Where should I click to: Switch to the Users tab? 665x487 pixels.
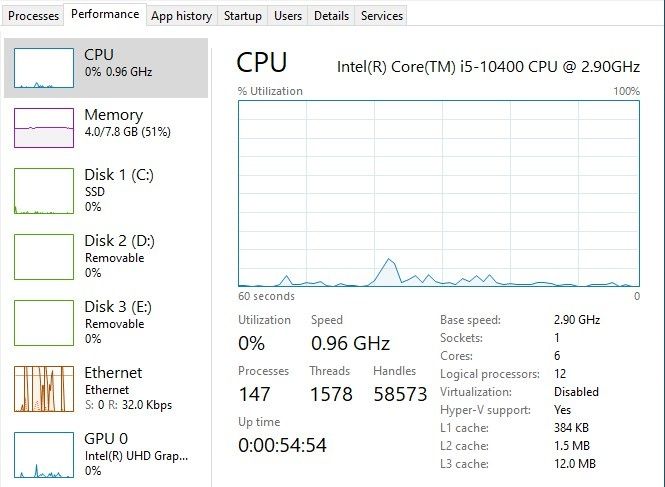tap(288, 16)
